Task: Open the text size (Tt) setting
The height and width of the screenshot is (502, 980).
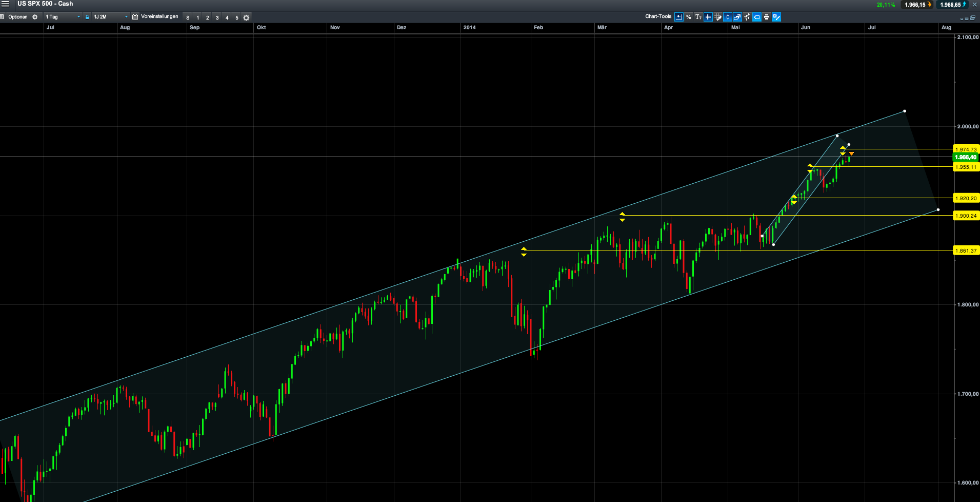Action: click(x=698, y=17)
